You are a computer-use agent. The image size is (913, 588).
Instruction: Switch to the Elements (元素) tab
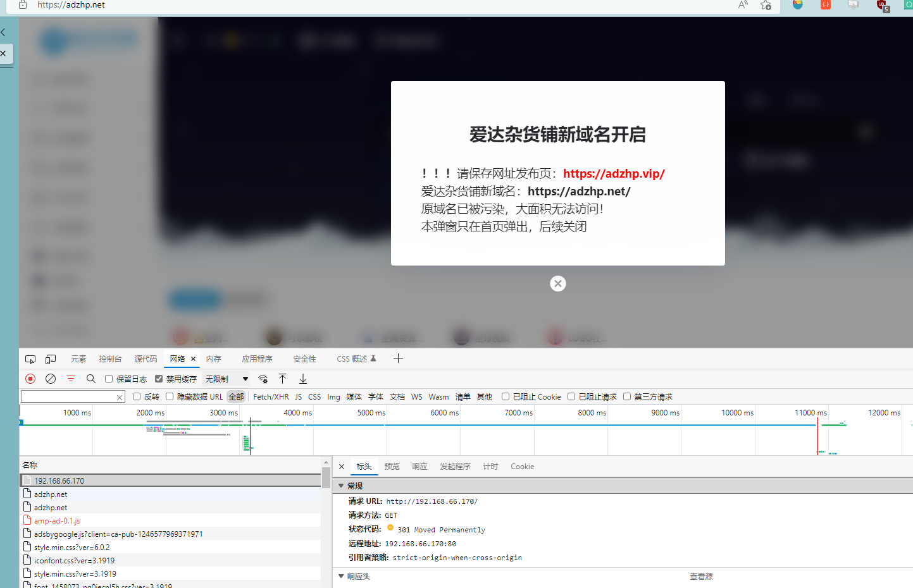coord(78,358)
